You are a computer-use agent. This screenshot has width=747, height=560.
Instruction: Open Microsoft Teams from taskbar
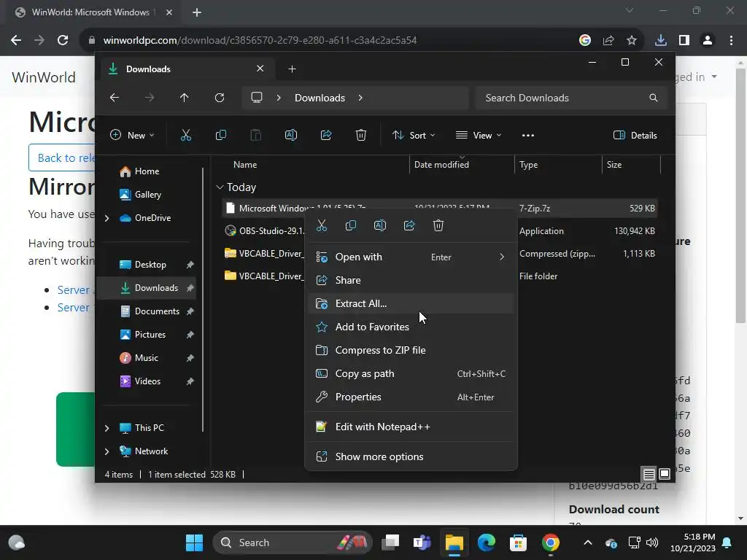[x=422, y=542]
